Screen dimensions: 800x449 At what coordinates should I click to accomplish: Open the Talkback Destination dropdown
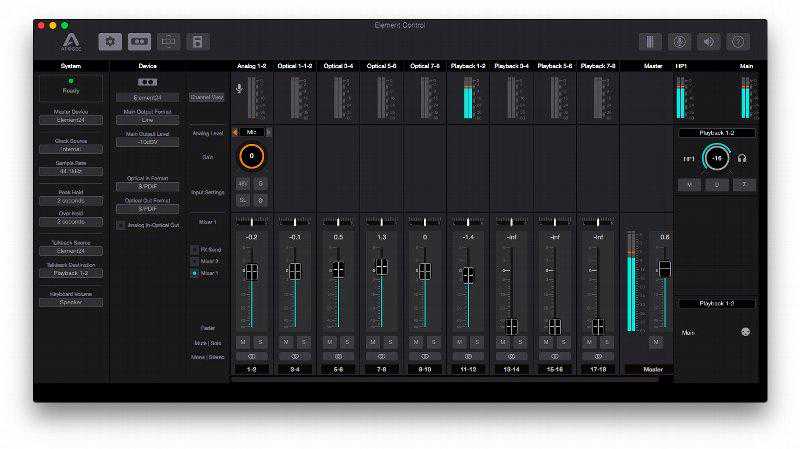click(x=71, y=272)
